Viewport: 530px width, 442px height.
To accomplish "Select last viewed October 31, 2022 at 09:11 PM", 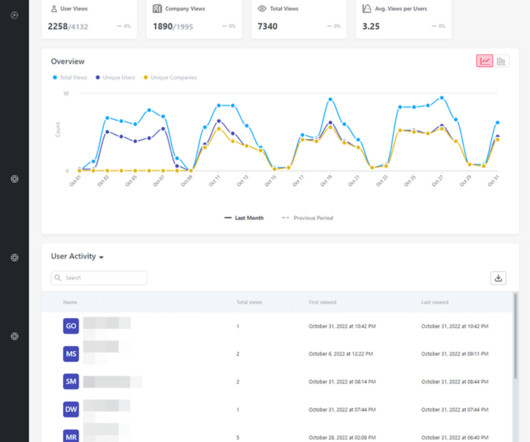I will click(455, 354).
